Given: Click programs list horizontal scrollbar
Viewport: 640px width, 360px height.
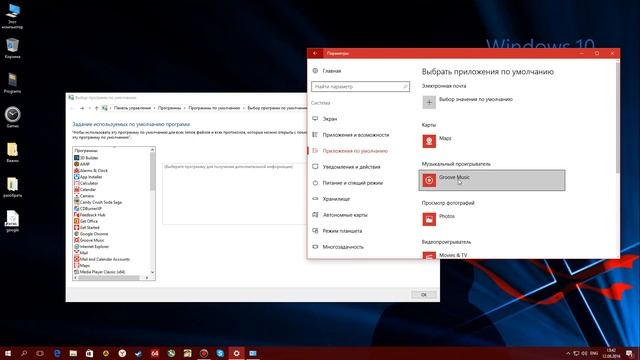Looking at the screenshot, I should point(109,278).
